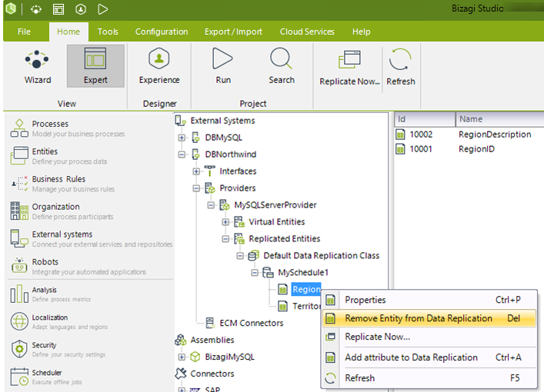The image size is (544, 392).
Task: Select the Region entity in tree
Action: [x=306, y=290]
